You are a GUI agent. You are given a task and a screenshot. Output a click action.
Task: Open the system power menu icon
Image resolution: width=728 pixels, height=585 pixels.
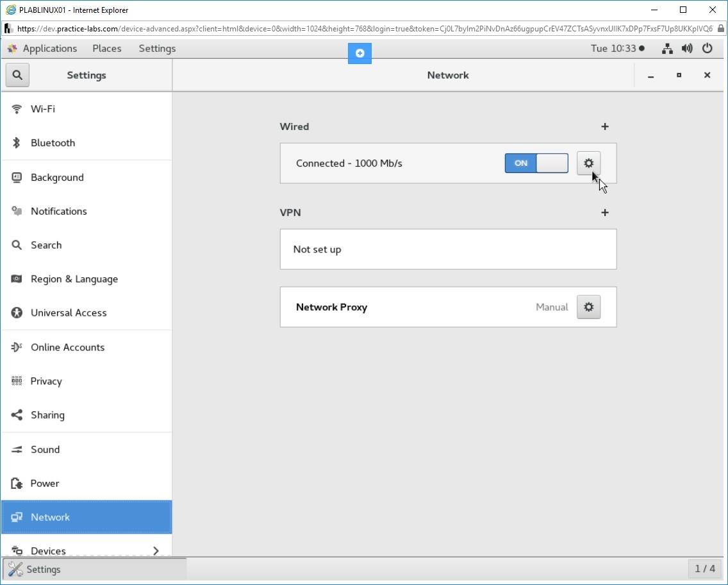(x=707, y=48)
